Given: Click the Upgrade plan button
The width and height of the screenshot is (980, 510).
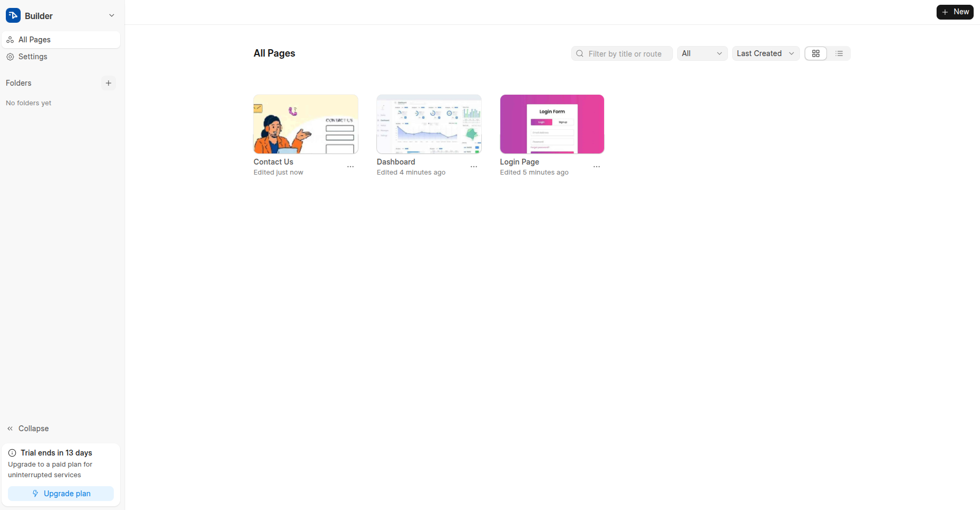Looking at the screenshot, I should pyautogui.click(x=61, y=494).
